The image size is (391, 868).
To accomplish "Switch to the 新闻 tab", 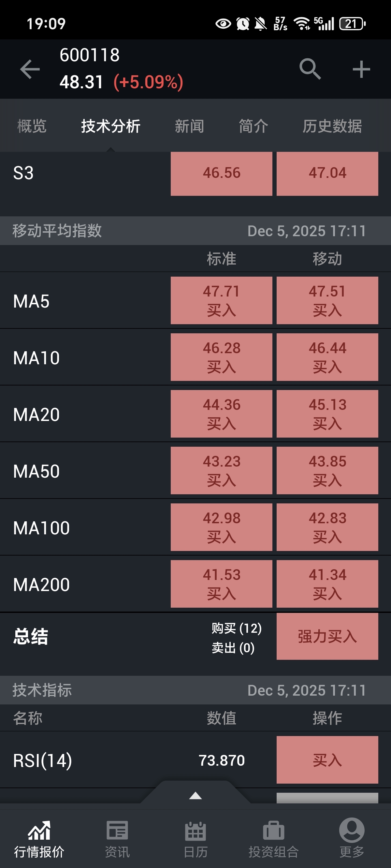I will 189,126.
